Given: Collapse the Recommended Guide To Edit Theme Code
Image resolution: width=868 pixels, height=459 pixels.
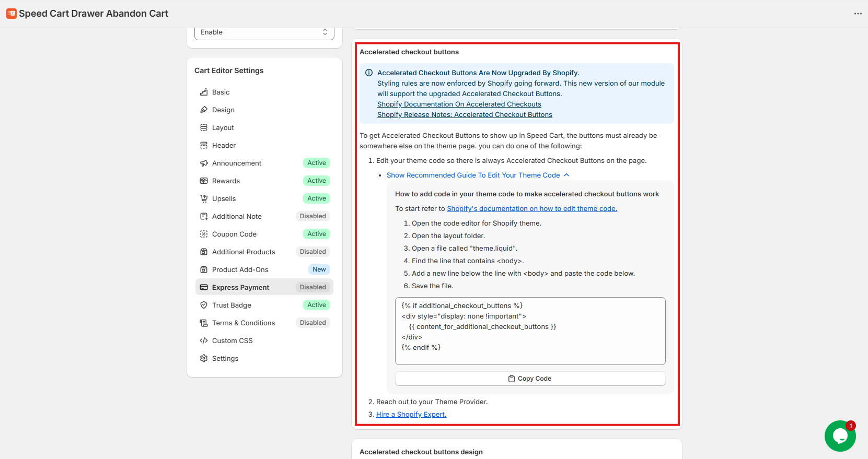Looking at the screenshot, I should pyautogui.click(x=477, y=175).
